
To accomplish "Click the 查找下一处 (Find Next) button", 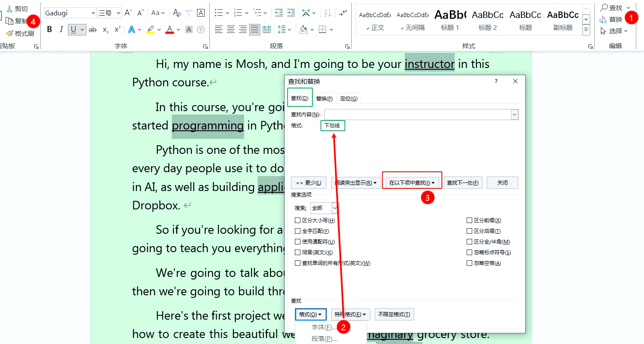I will coord(463,183).
